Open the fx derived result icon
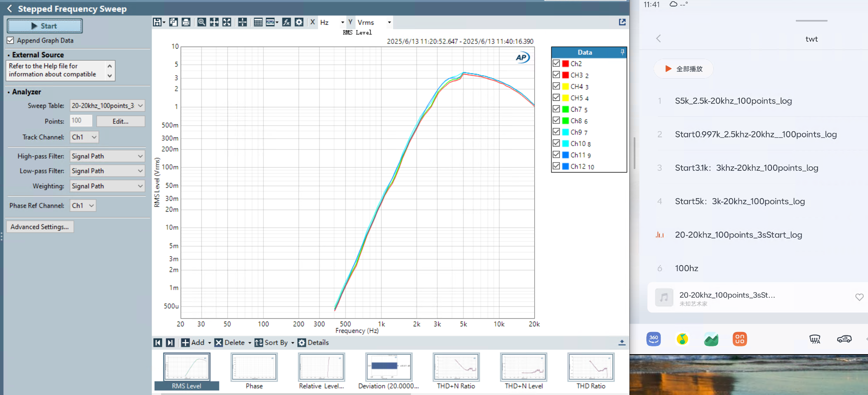This screenshot has height=395, width=868. click(286, 22)
